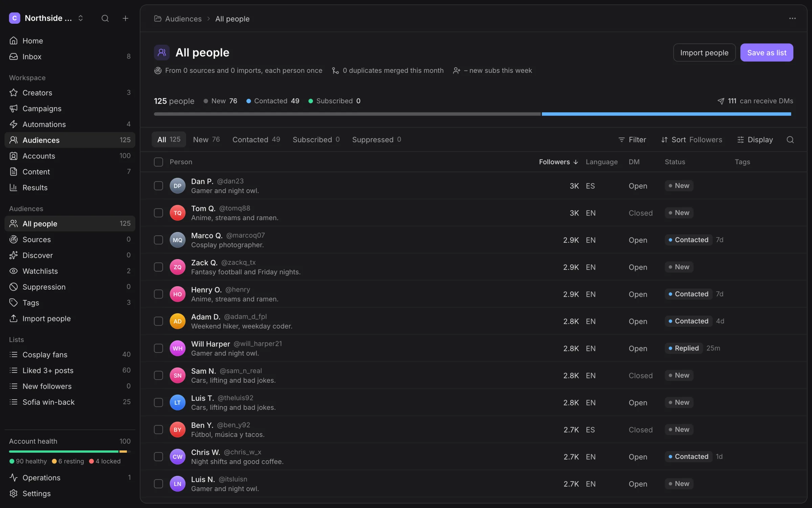Open Operations in the sidebar
812x508 pixels.
coord(70,478)
